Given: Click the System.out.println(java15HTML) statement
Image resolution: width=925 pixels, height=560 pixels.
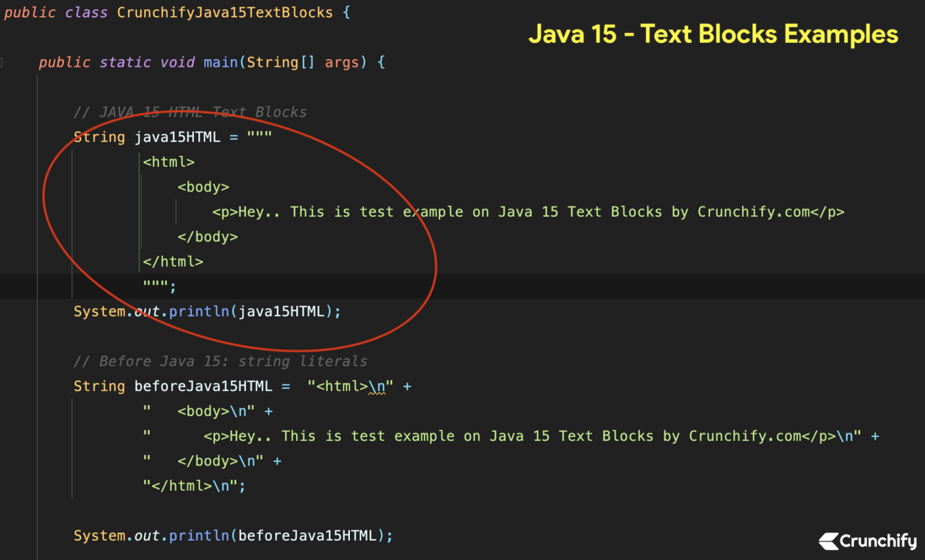Looking at the screenshot, I should click(207, 311).
